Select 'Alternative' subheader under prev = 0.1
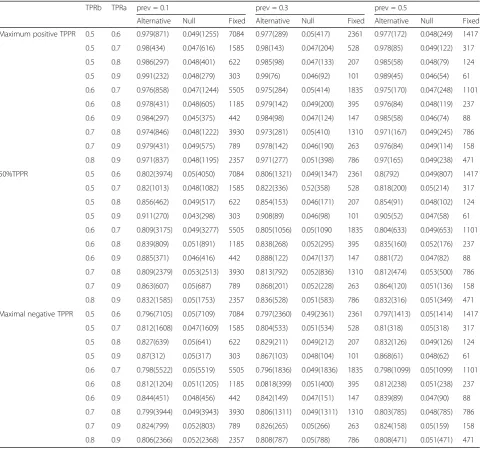This screenshot has width=480, height=450. (154, 21)
